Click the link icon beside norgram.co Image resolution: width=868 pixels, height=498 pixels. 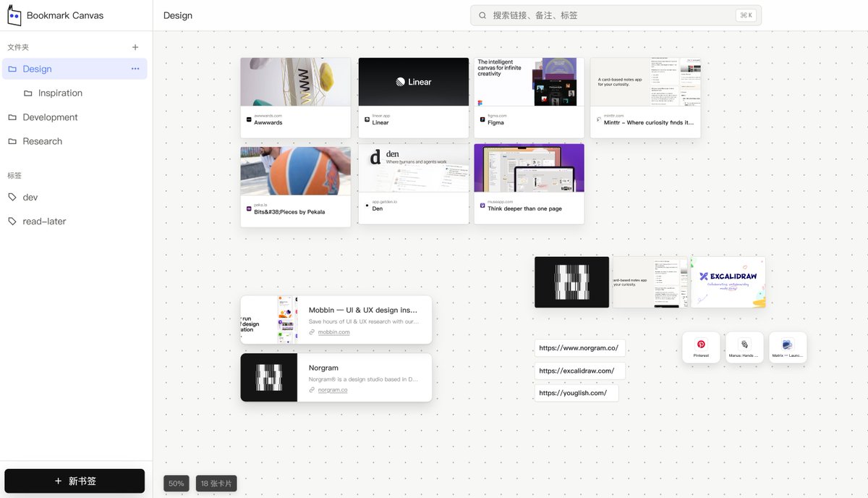(312, 389)
